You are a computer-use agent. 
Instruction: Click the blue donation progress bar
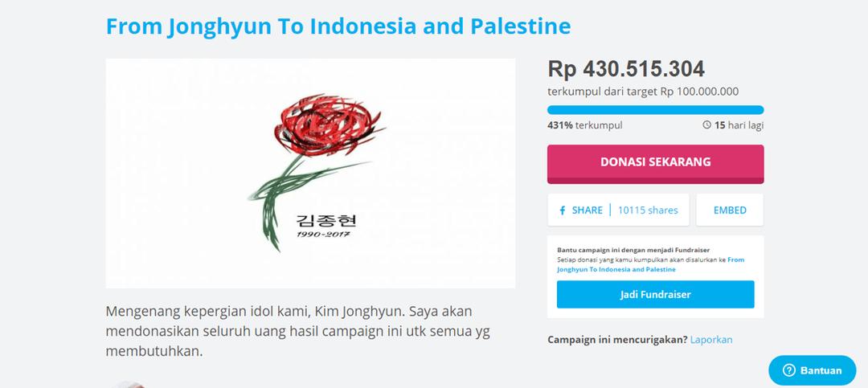click(656, 109)
